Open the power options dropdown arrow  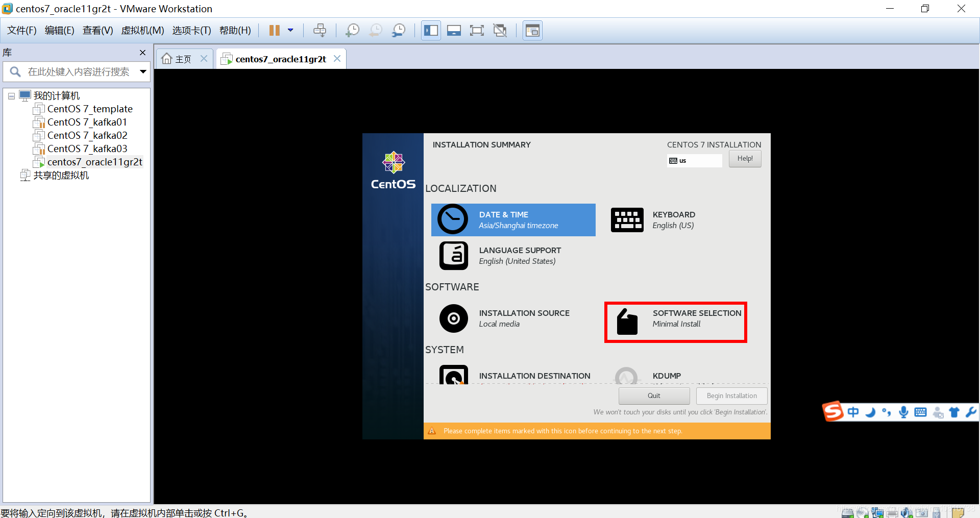click(290, 31)
